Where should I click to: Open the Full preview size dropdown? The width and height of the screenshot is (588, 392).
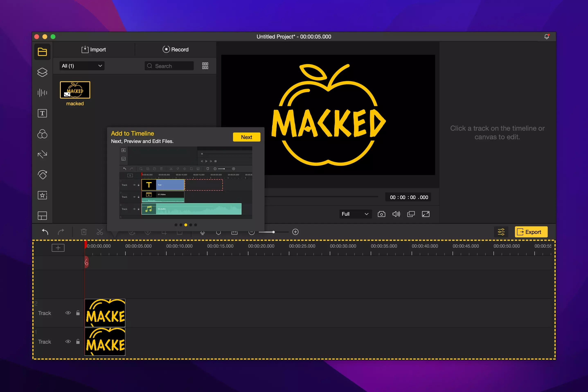[x=355, y=214]
